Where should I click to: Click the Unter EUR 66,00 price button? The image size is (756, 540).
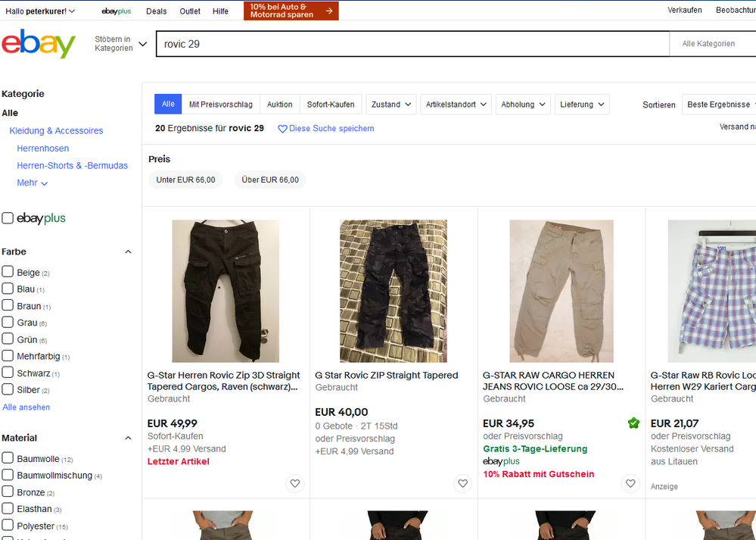point(185,180)
